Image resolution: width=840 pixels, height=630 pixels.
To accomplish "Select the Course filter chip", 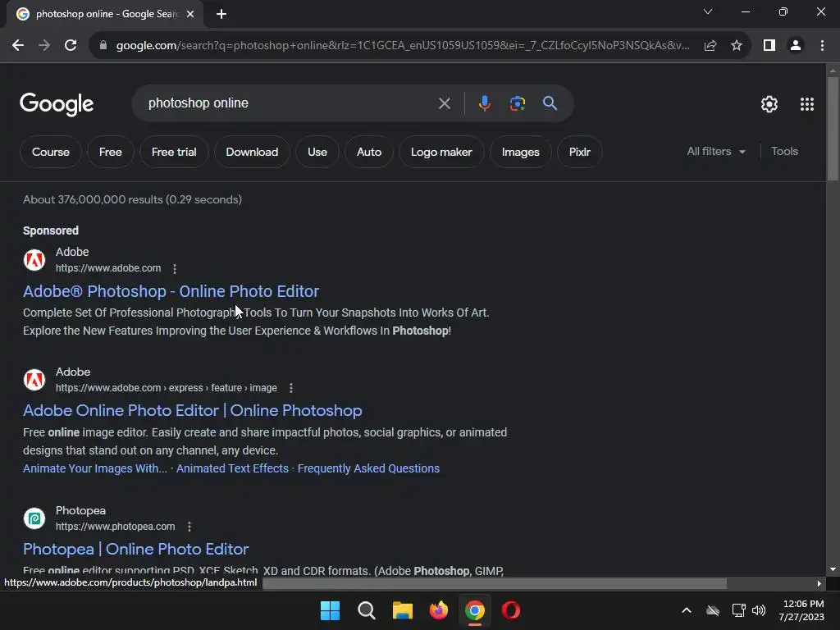I will coord(50,152).
